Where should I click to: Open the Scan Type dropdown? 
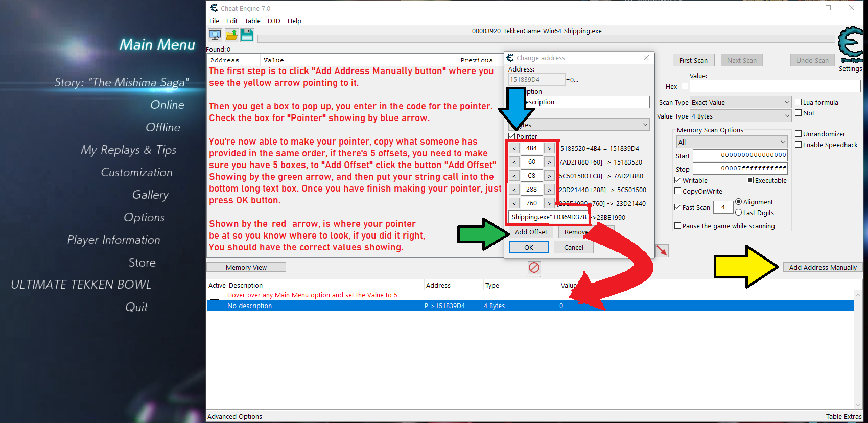(741, 102)
